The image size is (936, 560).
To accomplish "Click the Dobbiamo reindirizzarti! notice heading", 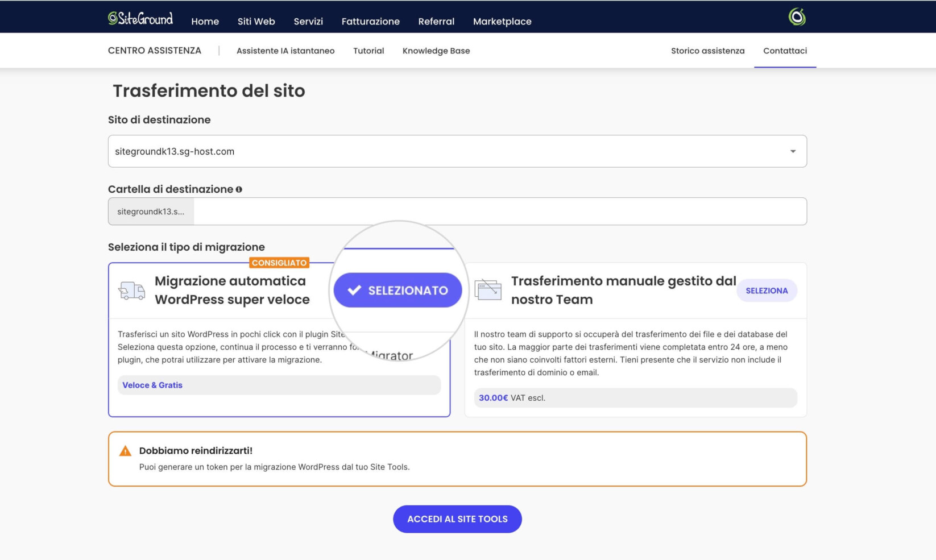I will click(196, 450).
